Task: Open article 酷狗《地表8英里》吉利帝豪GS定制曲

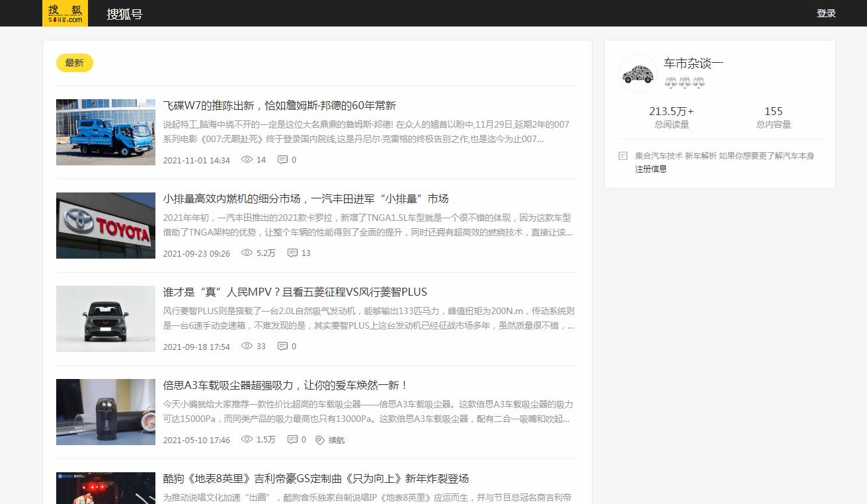Action: point(316,478)
